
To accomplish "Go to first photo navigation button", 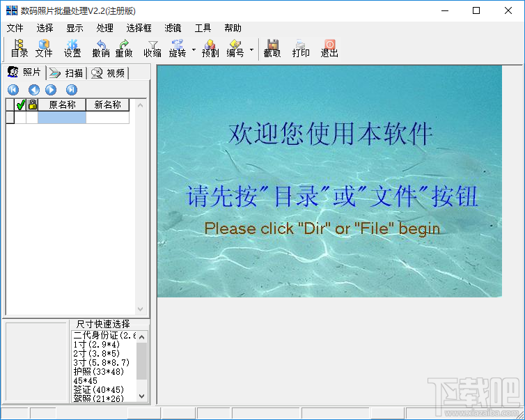I will pos(13,90).
